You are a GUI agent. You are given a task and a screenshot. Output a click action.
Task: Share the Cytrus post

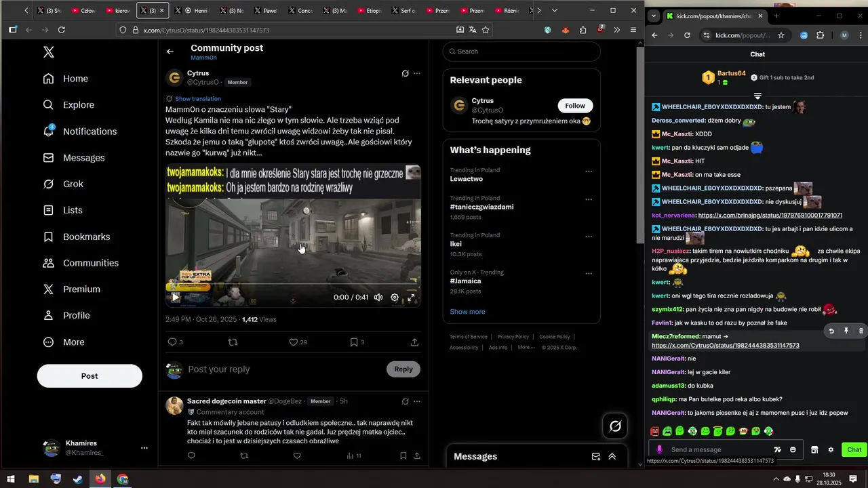414,342
